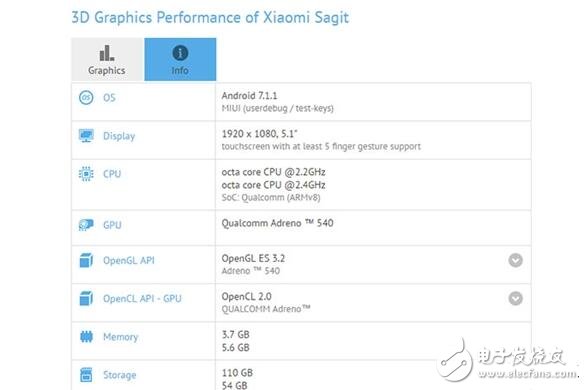Click the Display monitor icon
Image resolution: width=584 pixels, height=390 pixels.
click(86, 136)
